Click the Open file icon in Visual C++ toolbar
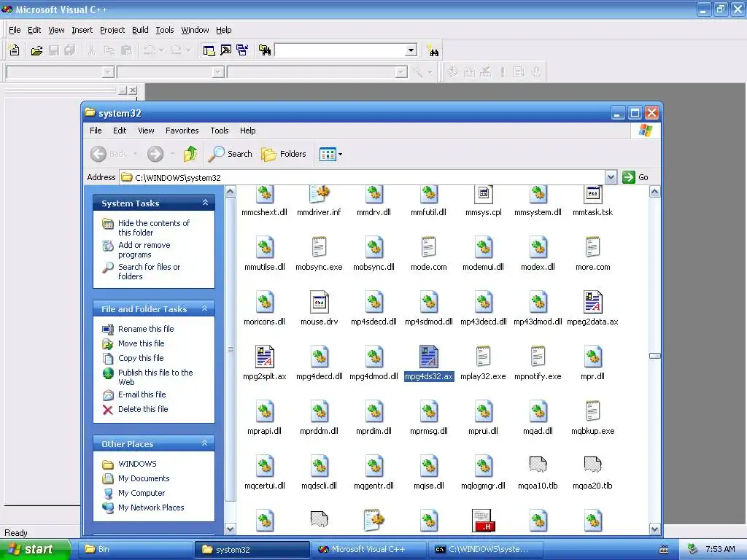This screenshot has width=747, height=560. coord(36,50)
